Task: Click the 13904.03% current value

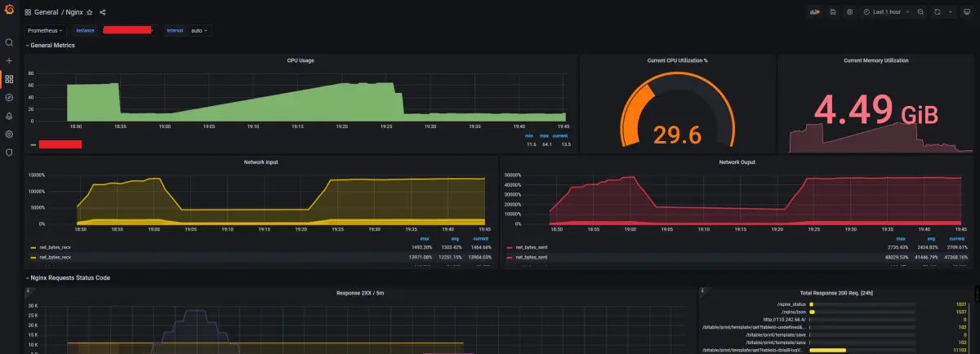Action: pos(479,257)
